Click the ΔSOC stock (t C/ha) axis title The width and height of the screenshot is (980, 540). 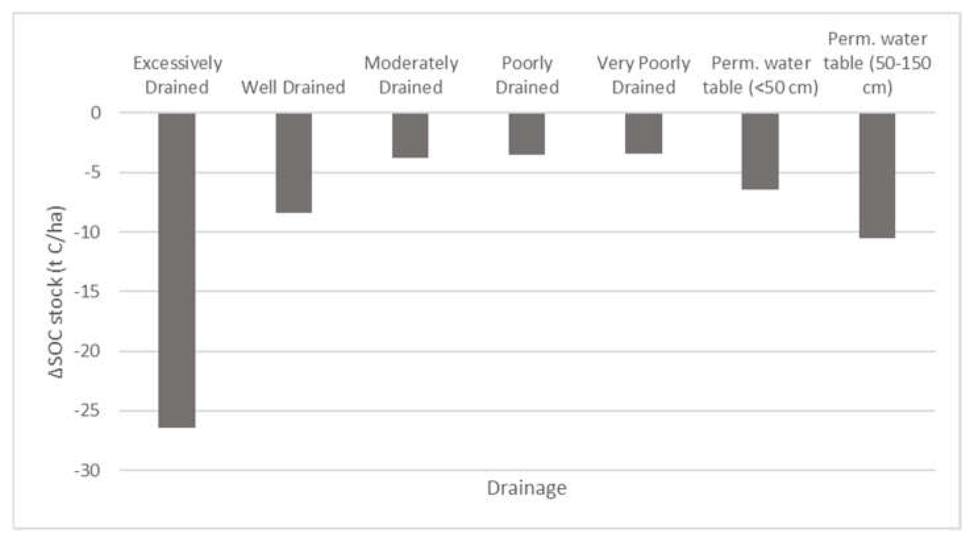(56, 292)
